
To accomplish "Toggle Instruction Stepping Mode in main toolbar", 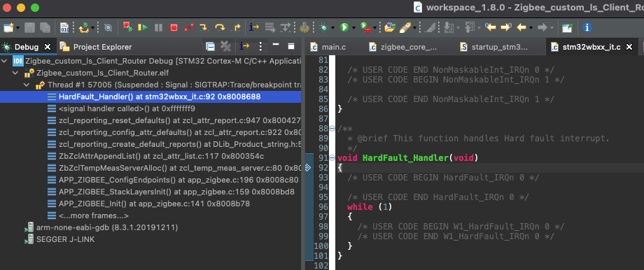I will click(254, 27).
